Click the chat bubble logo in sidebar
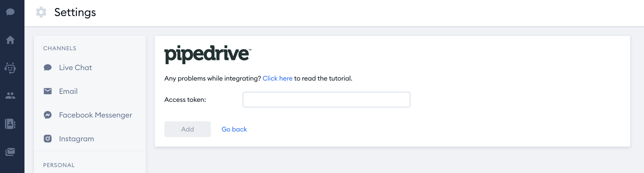This screenshot has height=173, width=644. pos(10,12)
